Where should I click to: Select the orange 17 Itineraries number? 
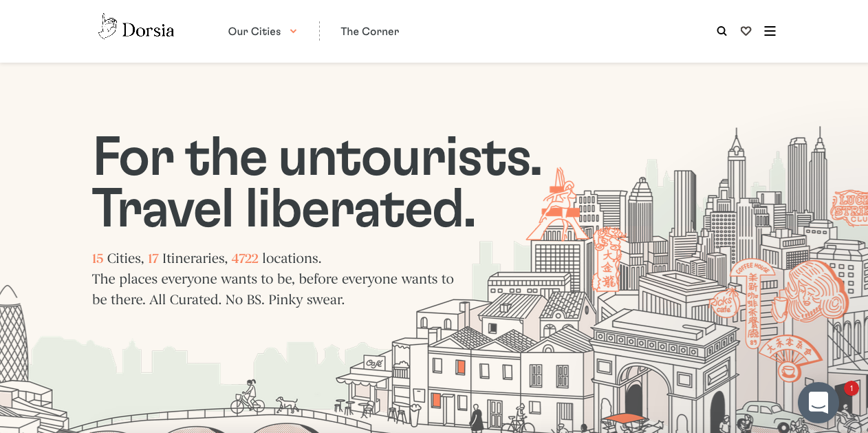[153, 258]
